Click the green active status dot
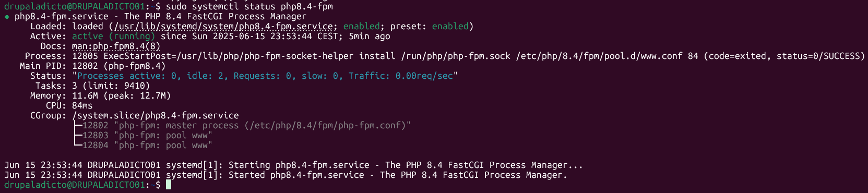 click(x=7, y=17)
